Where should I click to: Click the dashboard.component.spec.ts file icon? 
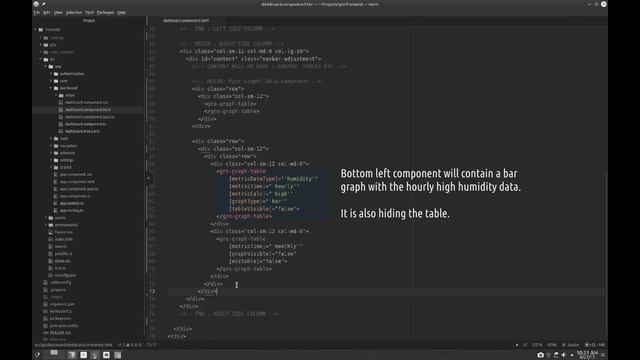[61, 117]
